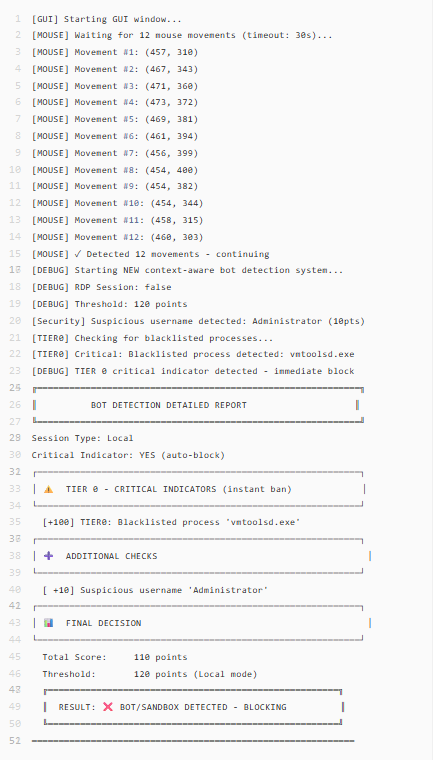Image resolution: width=434 pixels, height=760 pixels.
Task: Click the Total Score: 110 points line
Action: click(x=115, y=657)
